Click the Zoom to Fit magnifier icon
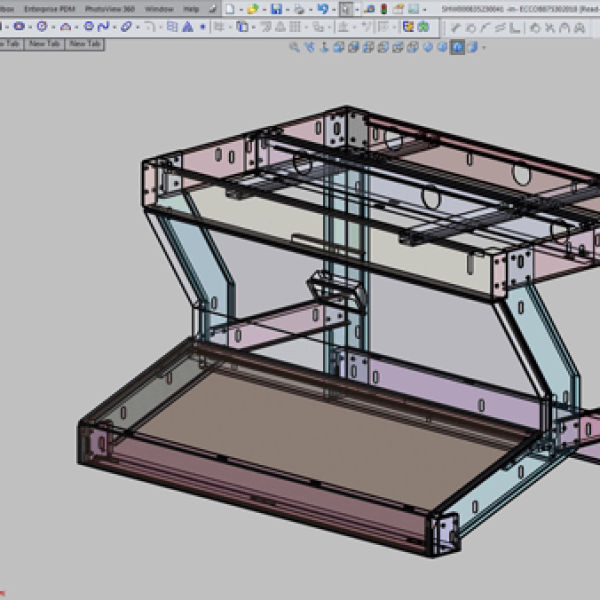The image size is (600, 600). click(294, 47)
